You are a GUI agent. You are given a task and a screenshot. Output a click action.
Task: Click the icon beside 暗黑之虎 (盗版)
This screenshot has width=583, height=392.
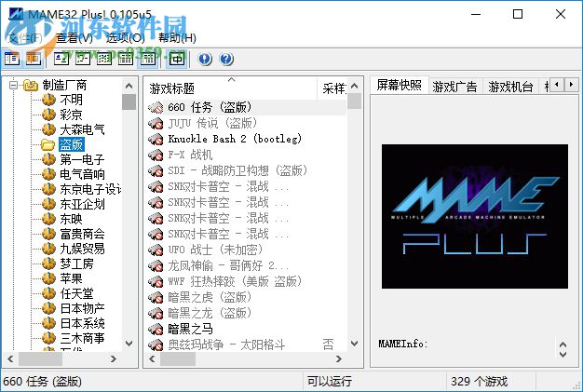coord(156,298)
